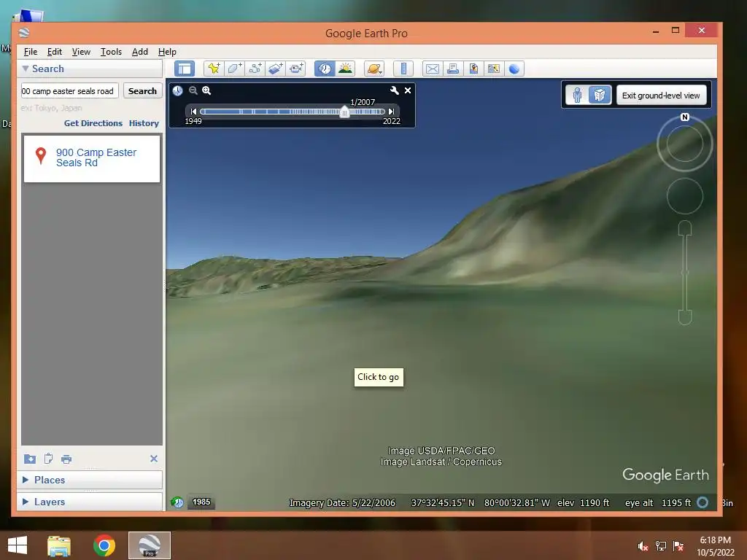Click the look joystick ring
The width and height of the screenshot is (747, 560).
tap(684, 144)
